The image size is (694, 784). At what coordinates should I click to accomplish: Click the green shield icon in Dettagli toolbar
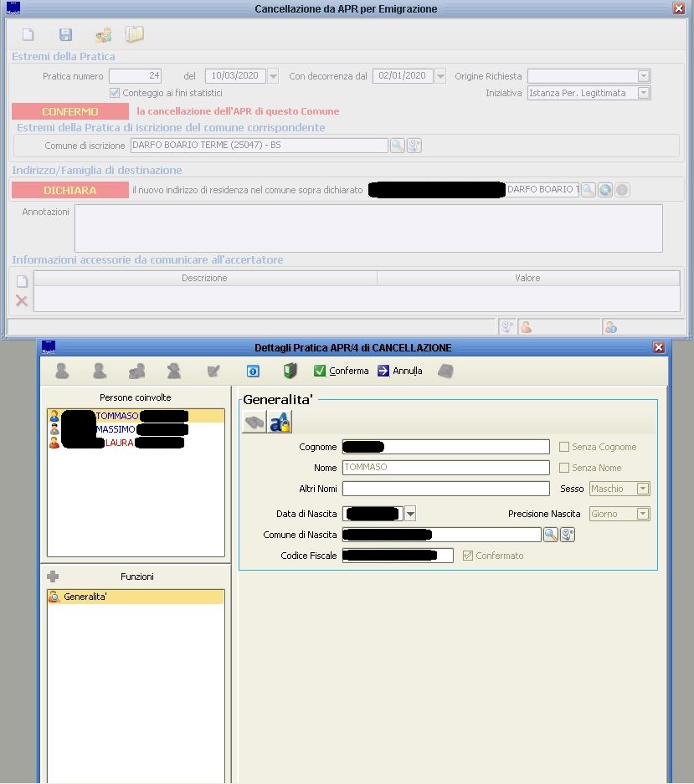(290, 371)
